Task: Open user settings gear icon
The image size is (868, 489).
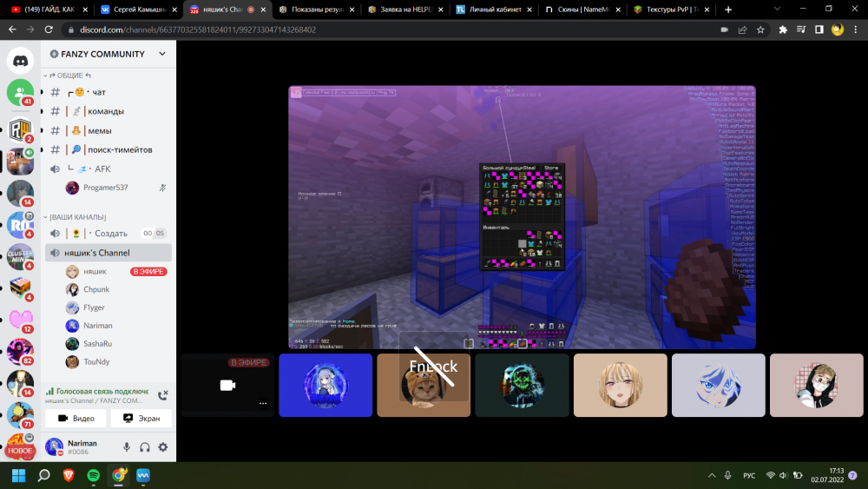Action: pos(163,447)
